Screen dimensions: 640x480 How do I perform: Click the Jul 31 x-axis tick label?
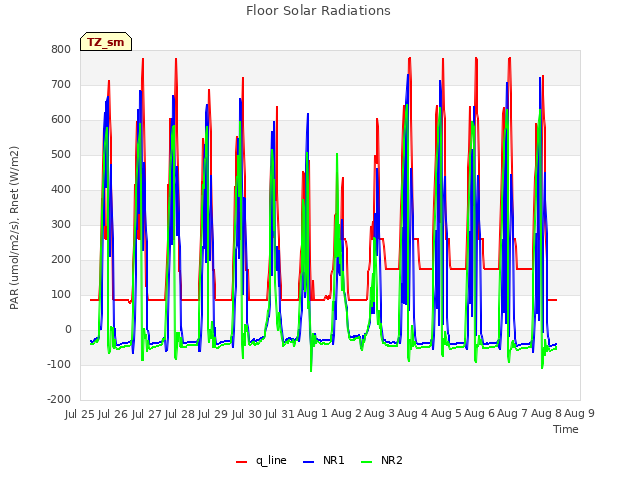[x=279, y=414]
